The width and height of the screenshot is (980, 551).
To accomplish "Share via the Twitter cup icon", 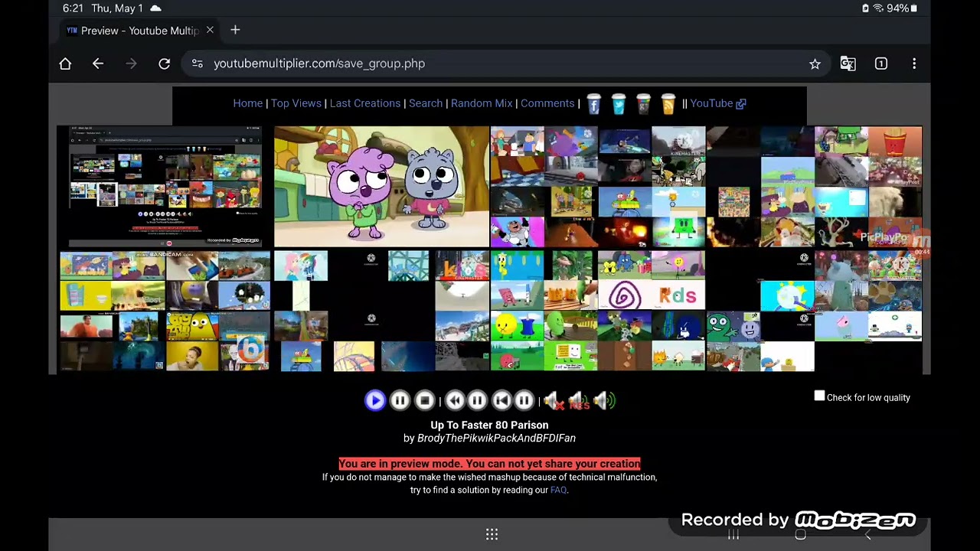I will (619, 104).
